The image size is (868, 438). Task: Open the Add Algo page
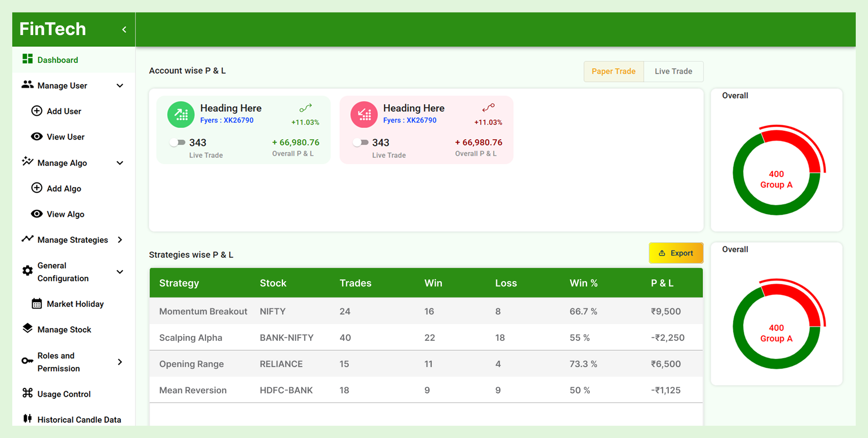coord(37,188)
